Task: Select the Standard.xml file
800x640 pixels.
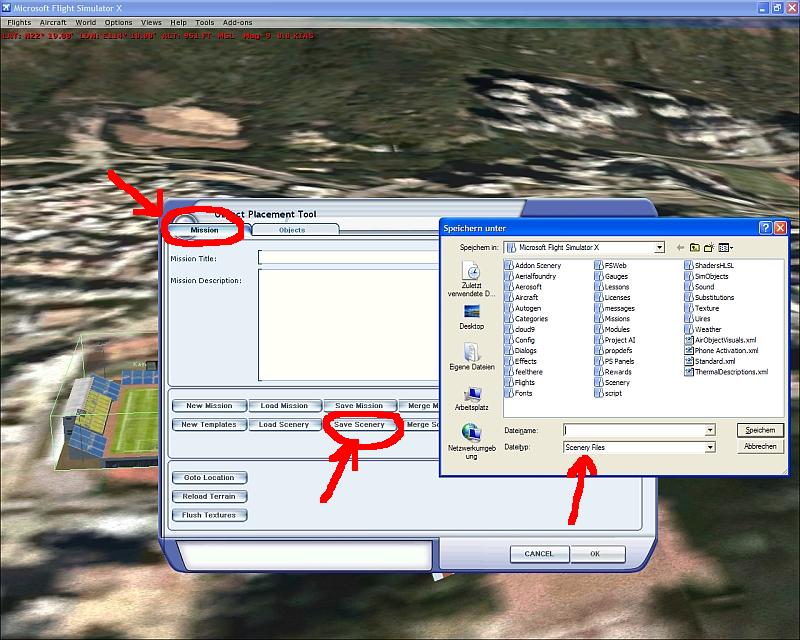Action: [x=710, y=361]
